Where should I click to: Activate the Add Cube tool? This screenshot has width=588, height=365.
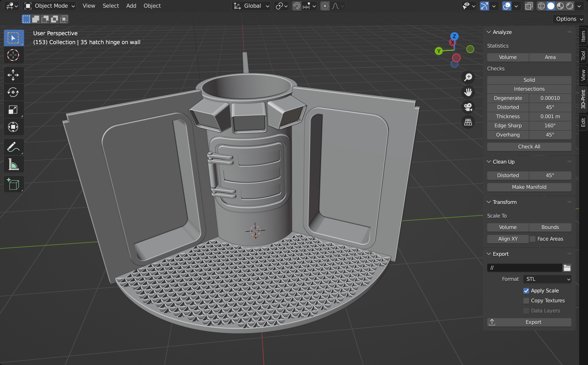[14, 184]
